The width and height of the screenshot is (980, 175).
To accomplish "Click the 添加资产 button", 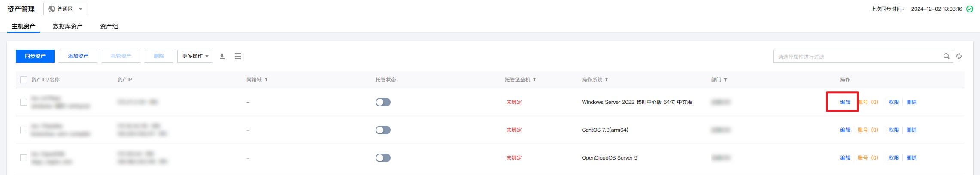I will tap(78, 56).
